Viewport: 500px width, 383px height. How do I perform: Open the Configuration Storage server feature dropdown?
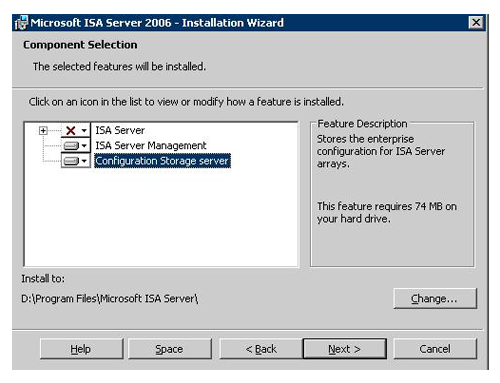click(76, 161)
